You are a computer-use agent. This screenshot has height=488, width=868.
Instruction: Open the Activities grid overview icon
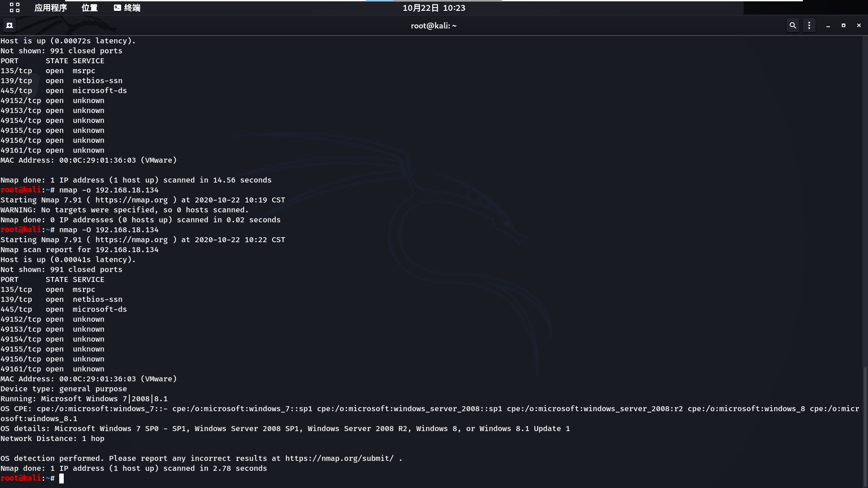[x=14, y=8]
